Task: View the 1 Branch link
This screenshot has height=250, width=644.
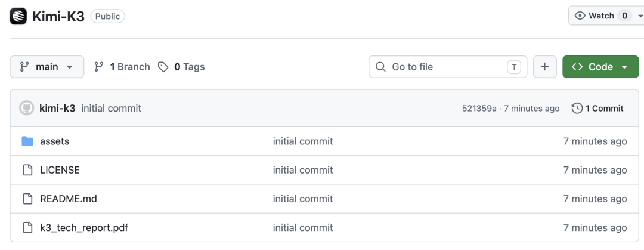Action: pos(122,67)
